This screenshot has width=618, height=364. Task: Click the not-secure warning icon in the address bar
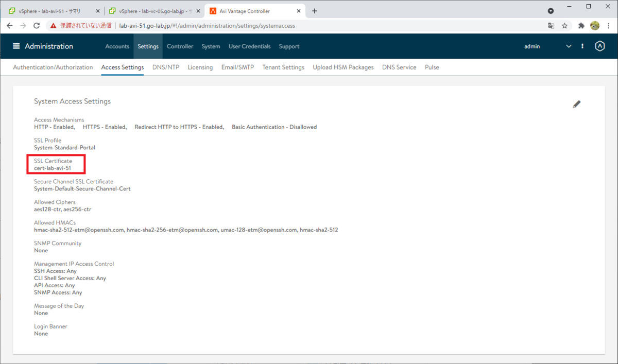tap(53, 25)
